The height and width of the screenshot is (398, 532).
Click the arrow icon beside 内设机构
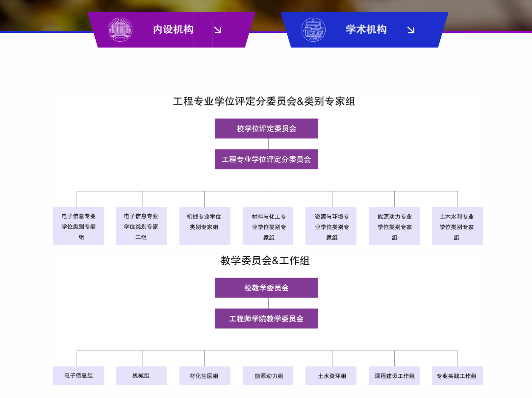point(218,30)
